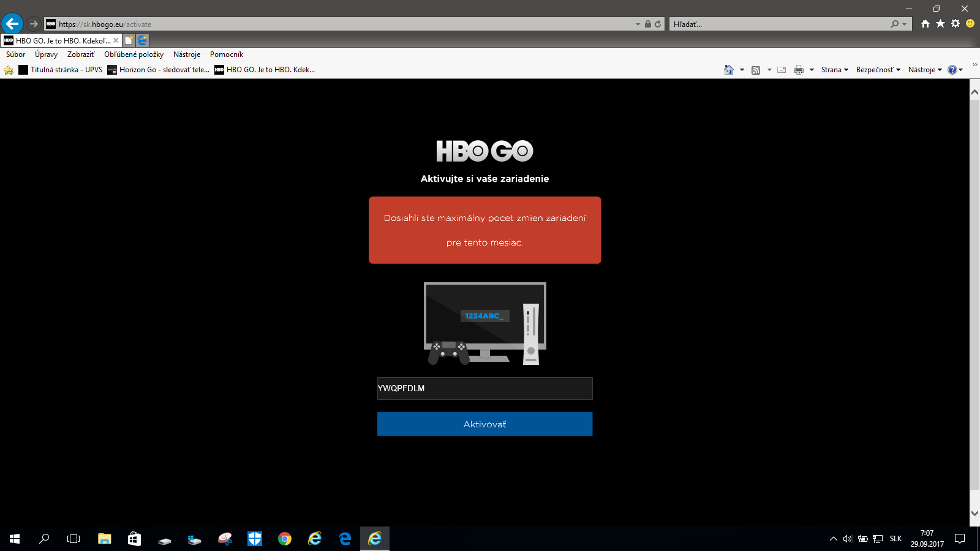Go to Home page icon

[x=925, y=24]
